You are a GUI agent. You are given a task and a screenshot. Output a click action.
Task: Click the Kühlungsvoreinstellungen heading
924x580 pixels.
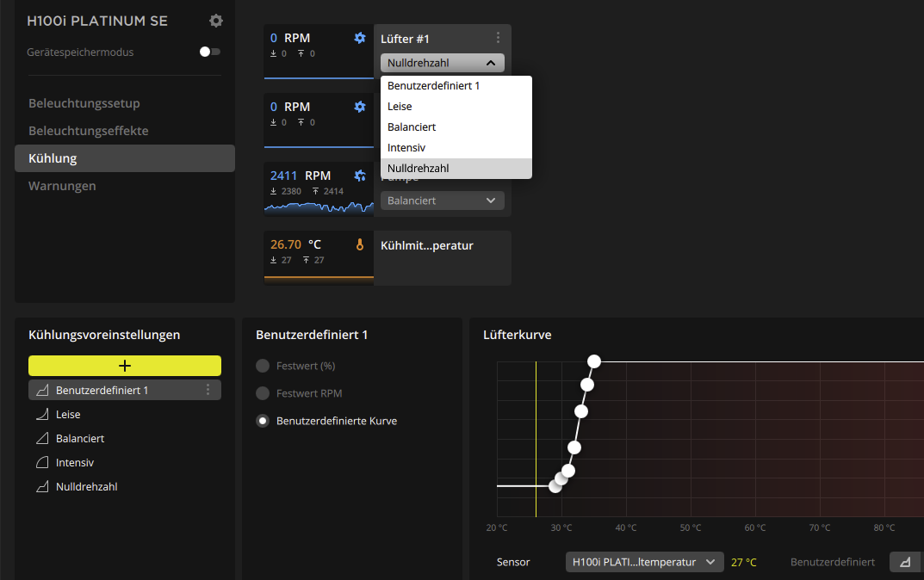tap(104, 335)
